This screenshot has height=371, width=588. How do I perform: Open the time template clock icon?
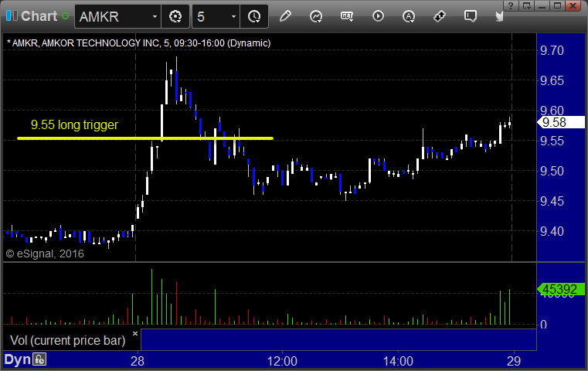254,16
